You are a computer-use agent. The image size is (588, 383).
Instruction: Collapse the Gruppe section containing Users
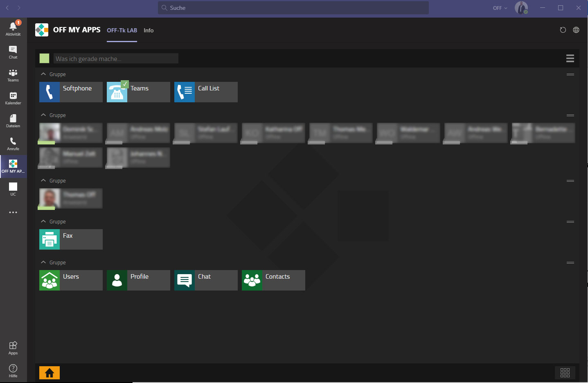click(43, 262)
